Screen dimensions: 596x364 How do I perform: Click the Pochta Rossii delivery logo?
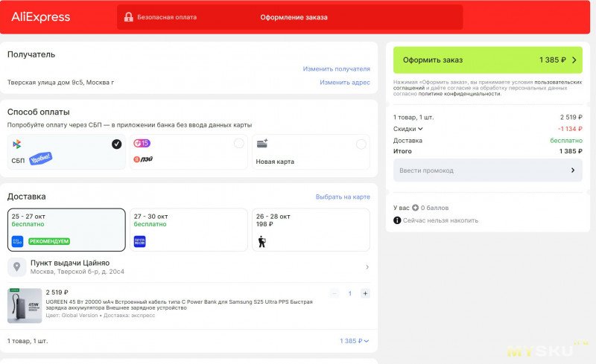tap(139, 241)
